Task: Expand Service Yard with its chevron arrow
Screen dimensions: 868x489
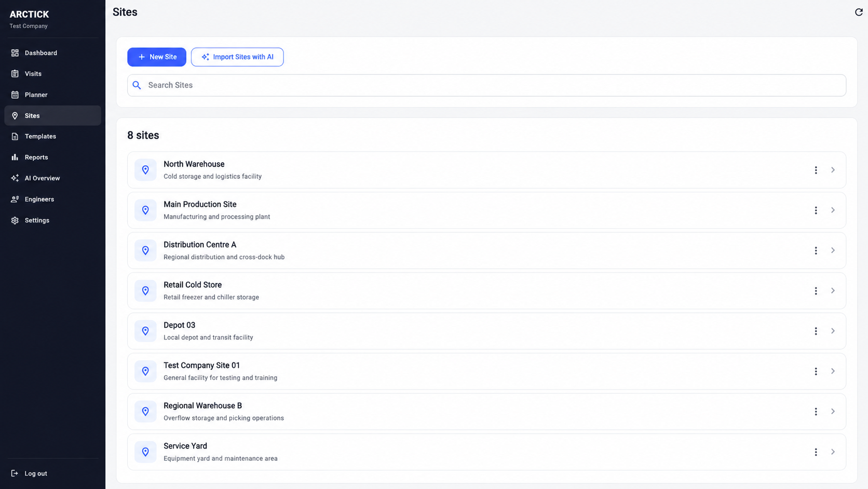Action: [x=833, y=452]
